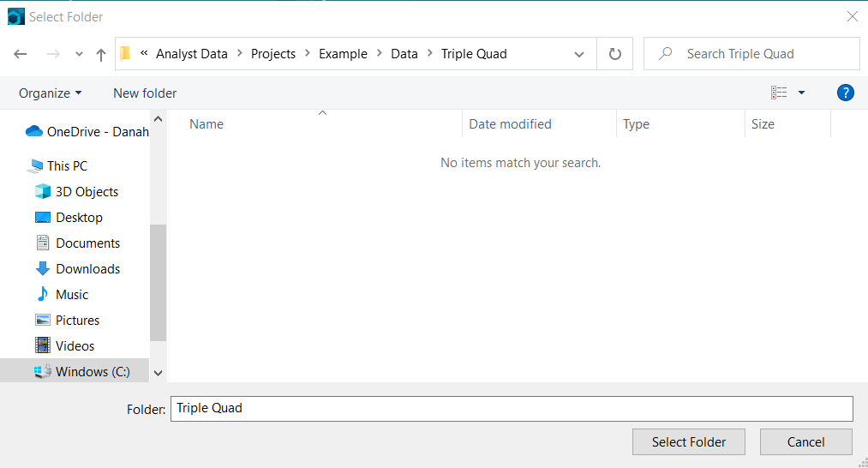Open Documents in navigation pane
This screenshot has width=868, height=468.
click(x=87, y=243)
